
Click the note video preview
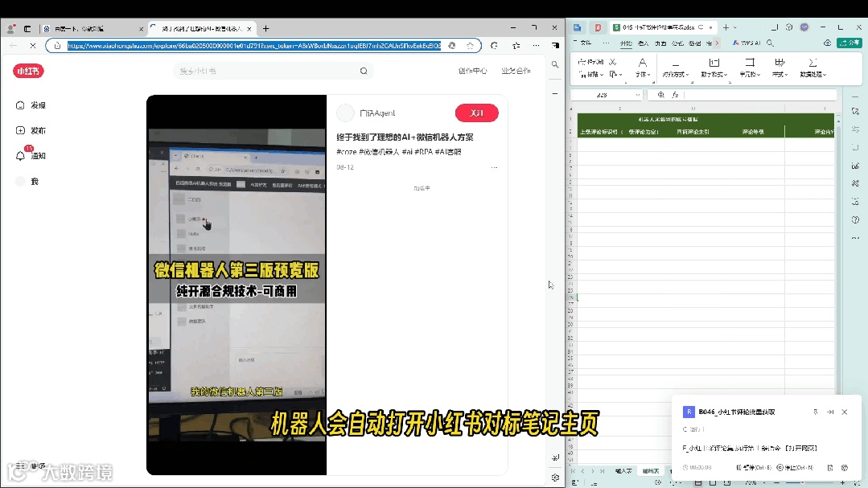(237, 285)
